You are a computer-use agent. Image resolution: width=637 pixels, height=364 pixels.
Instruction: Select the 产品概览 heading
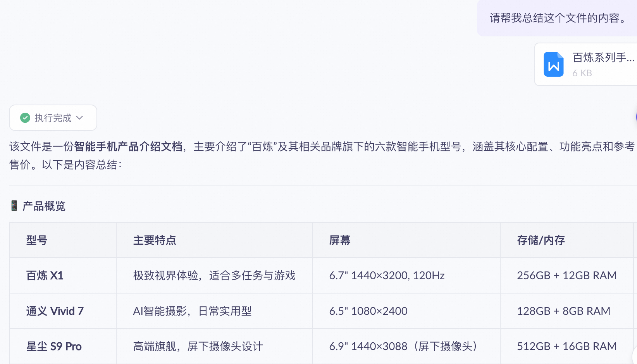click(44, 206)
